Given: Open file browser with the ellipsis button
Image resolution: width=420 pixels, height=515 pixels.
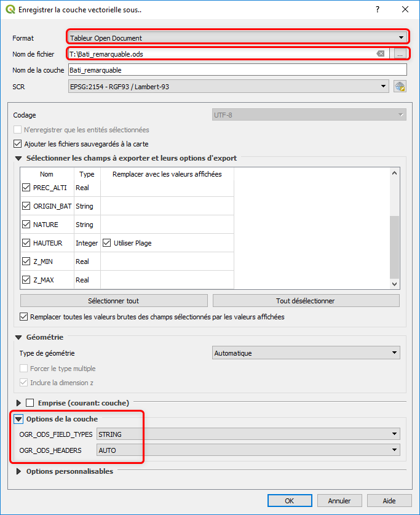Looking at the screenshot, I should [x=400, y=54].
